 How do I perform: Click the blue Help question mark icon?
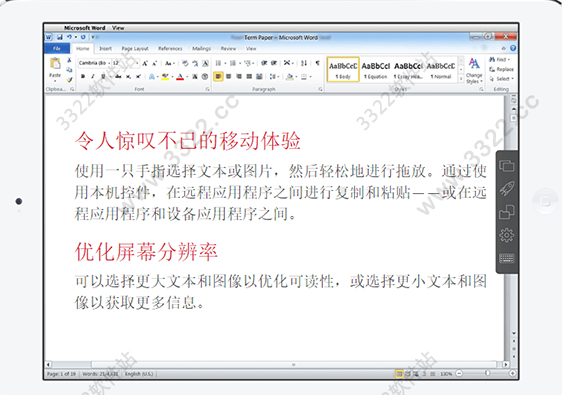coord(513,48)
